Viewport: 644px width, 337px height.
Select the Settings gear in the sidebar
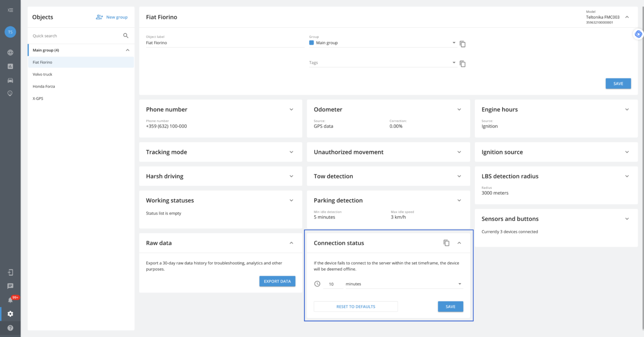pyautogui.click(x=10, y=314)
